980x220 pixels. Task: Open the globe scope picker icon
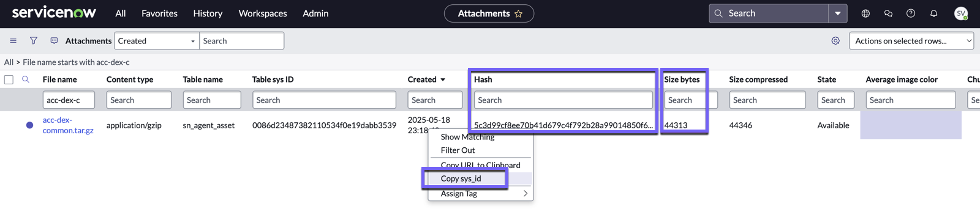point(865,13)
